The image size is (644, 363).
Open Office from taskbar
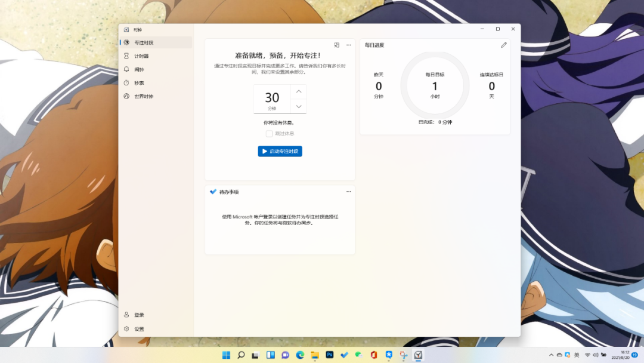click(374, 355)
